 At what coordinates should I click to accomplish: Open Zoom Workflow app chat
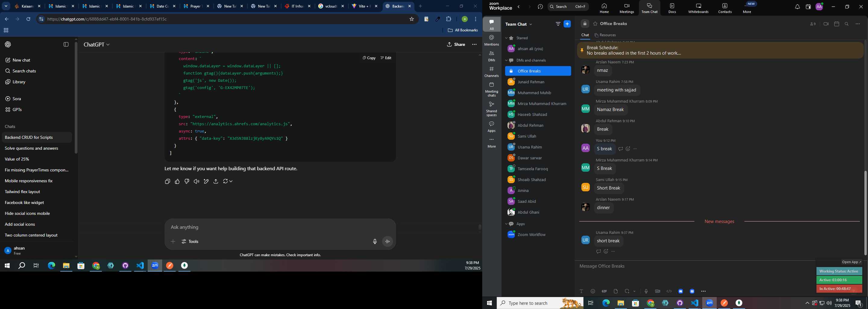[538, 235]
